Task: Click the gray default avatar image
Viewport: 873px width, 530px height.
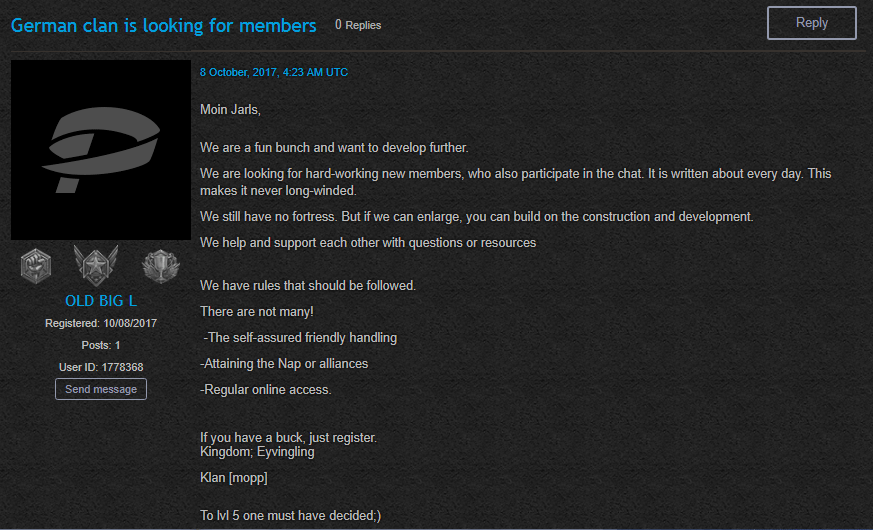Action: [x=101, y=150]
